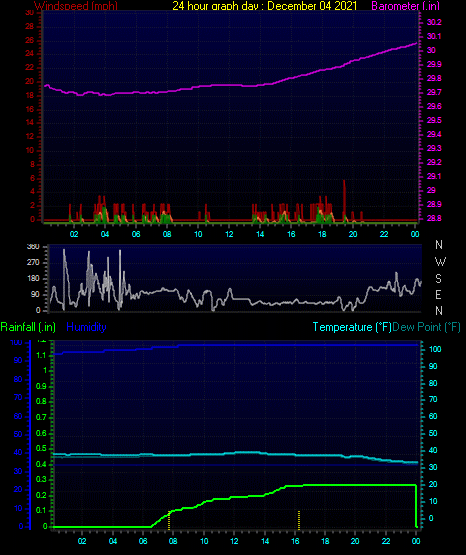Image resolution: width=466 pixels, height=555 pixels.
Task: Click the Rainfall (in) legend label
Action: (x=28, y=327)
